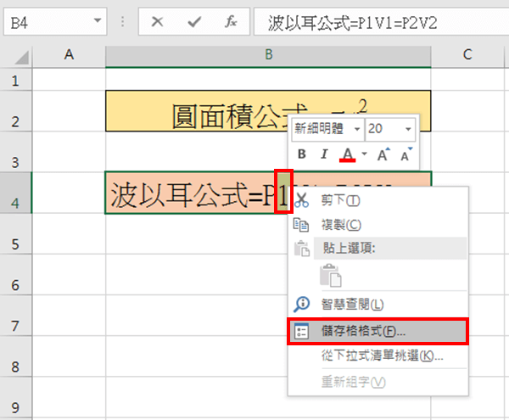
Task: Choose 從下拉式清單挑選 from the context menu
Action: point(382,356)
